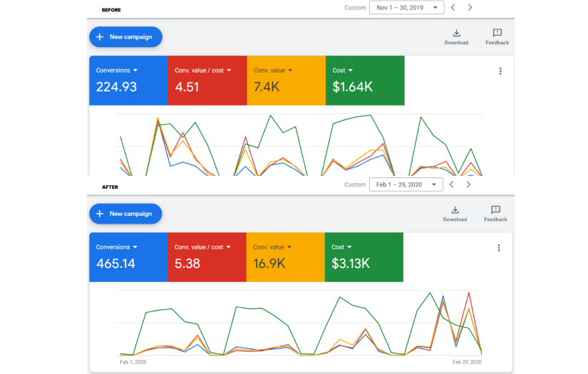Select the 224.93 conversions value

pos(117,87)
